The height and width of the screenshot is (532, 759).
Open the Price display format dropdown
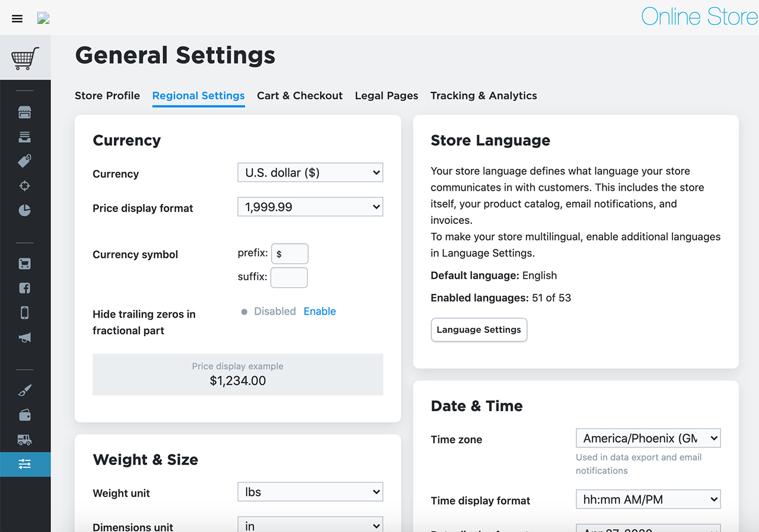point(310,207)
